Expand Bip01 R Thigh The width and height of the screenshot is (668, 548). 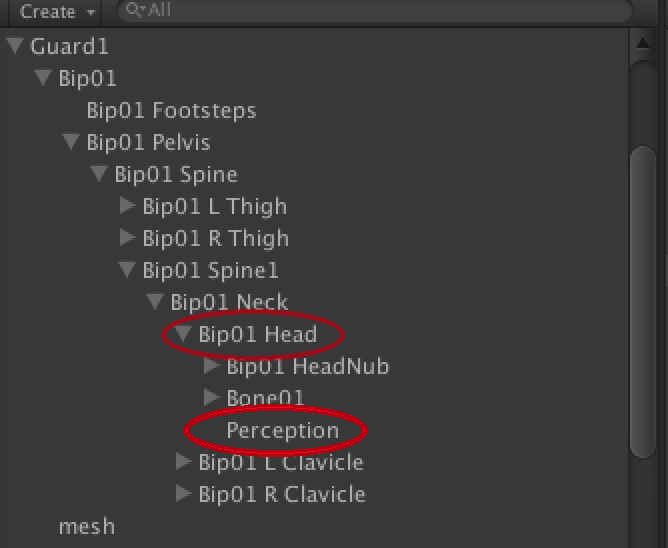coord(127,238)
